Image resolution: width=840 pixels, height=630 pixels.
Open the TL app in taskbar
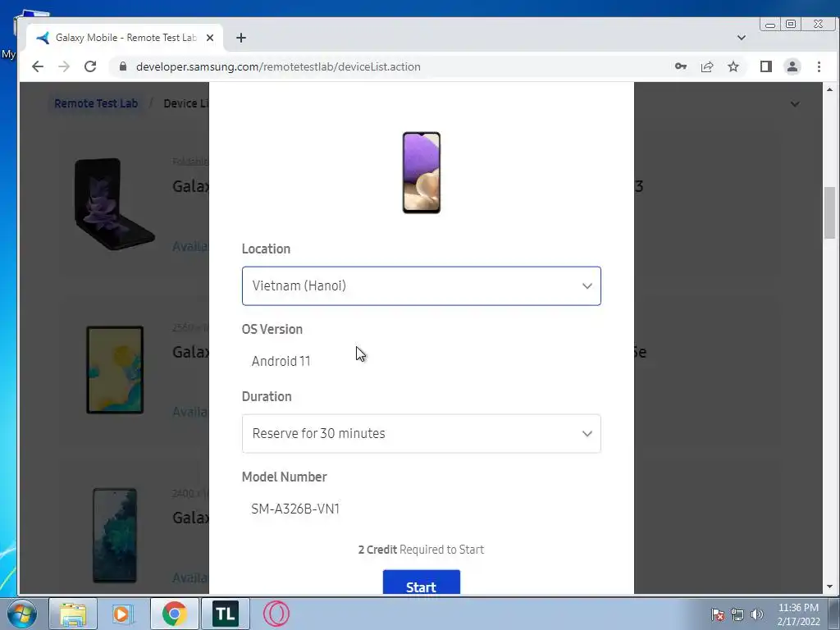[x=225, y=614]
